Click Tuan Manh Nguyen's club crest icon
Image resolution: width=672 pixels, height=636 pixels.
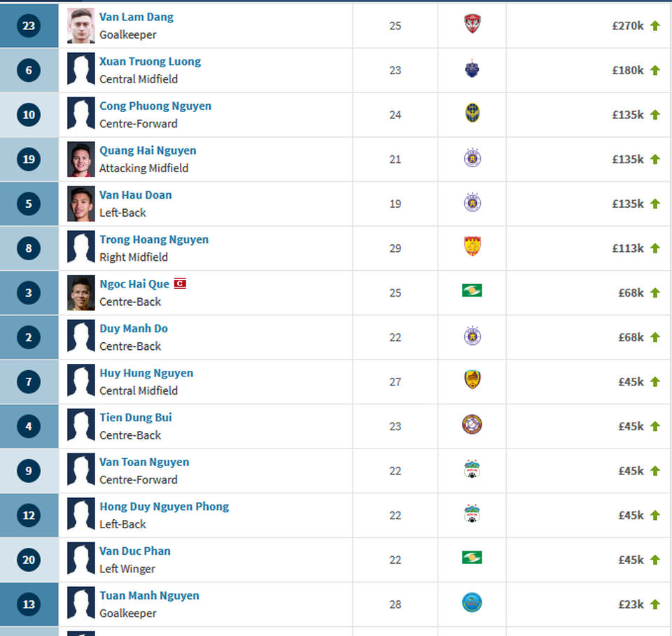pyautogui.click(x=472, y=603)
